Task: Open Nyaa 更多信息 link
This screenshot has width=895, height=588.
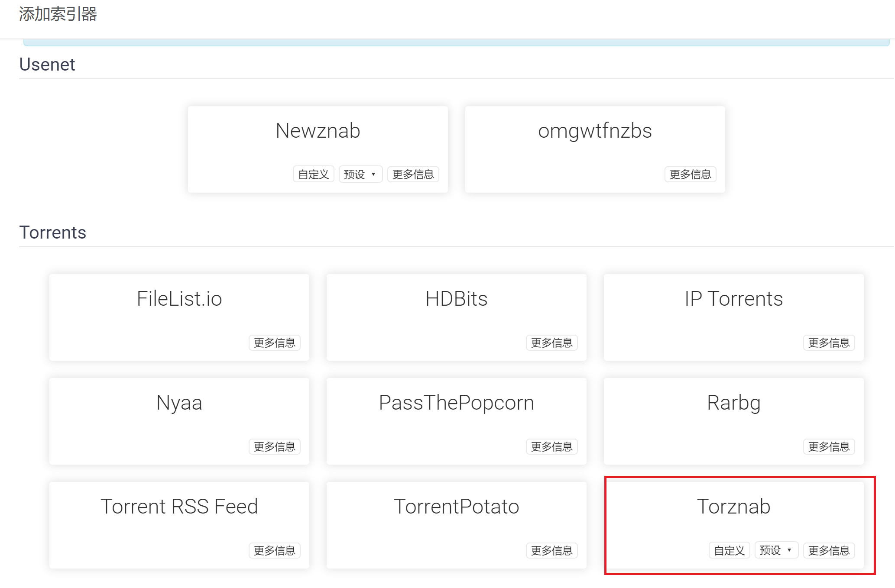Action: coord(275,446)
